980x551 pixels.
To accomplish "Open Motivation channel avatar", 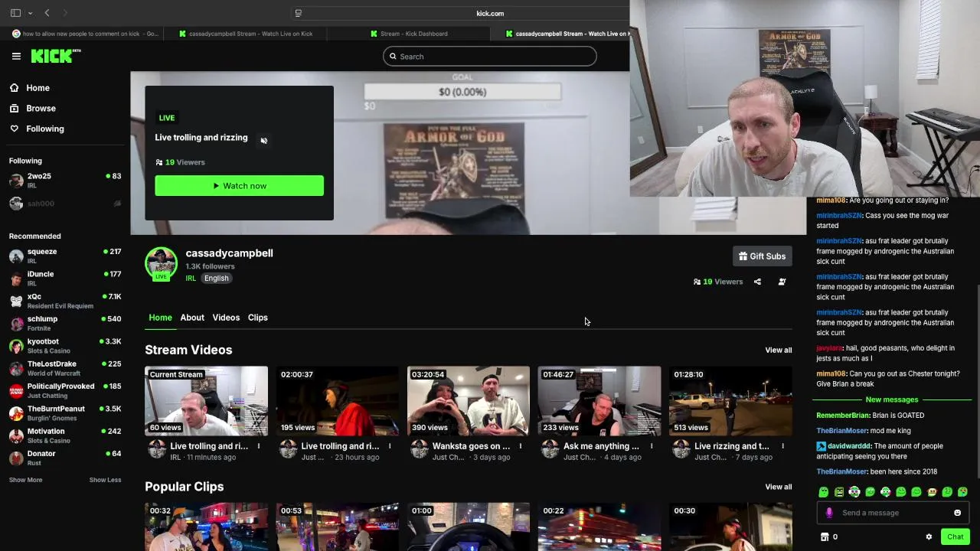I will coord(16,435).
